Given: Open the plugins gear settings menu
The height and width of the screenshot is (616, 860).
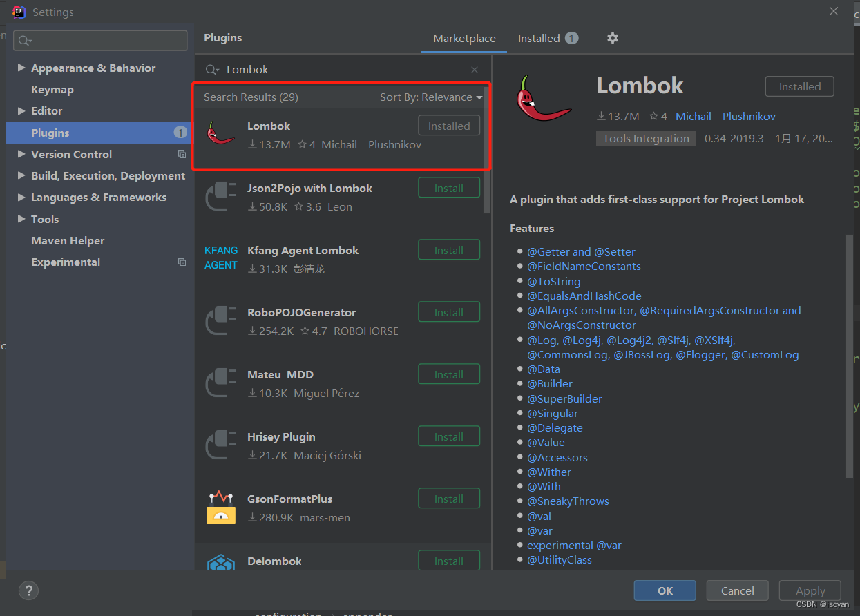Looking at the screenshot, I should (612, 38).
